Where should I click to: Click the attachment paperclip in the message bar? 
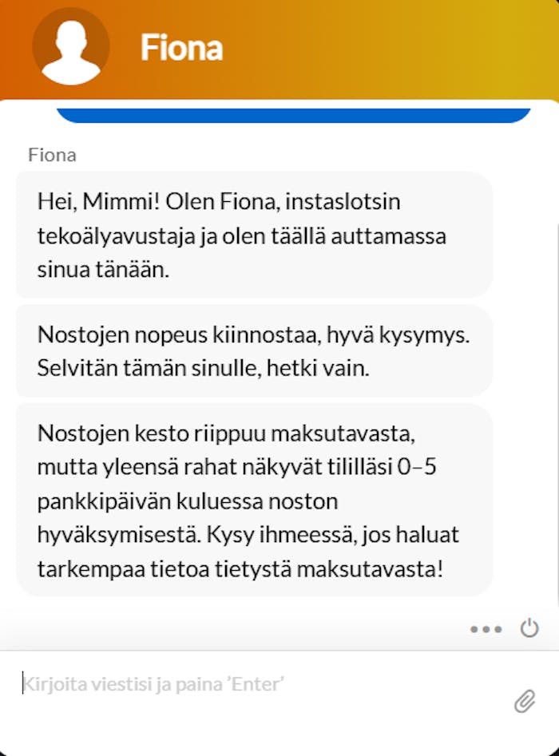[x=525, y=702]
